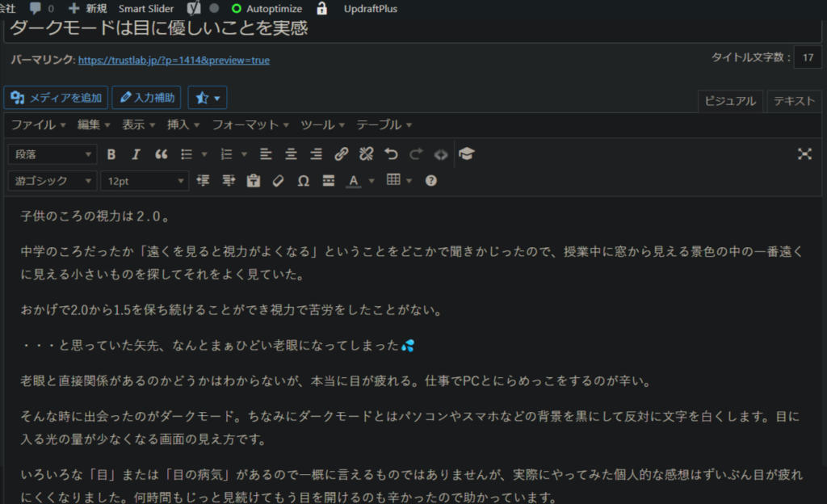Open the 游ゴシック font family dropdown
827x504 pixels.
(52, 181)
